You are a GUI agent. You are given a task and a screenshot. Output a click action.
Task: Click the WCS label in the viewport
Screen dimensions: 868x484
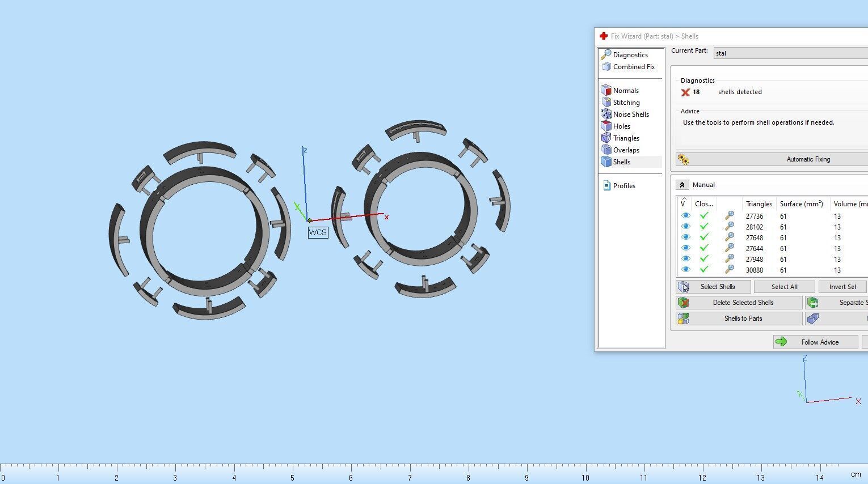pyautogui.click(x=318, y=232)
